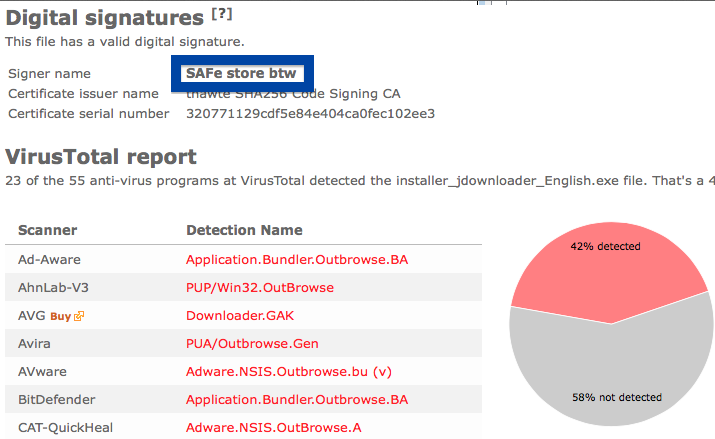Click the Adware.NSIS.Outbrowse.bu (v) detection
This screenshot has height=439, width=715.
(289, 372)
